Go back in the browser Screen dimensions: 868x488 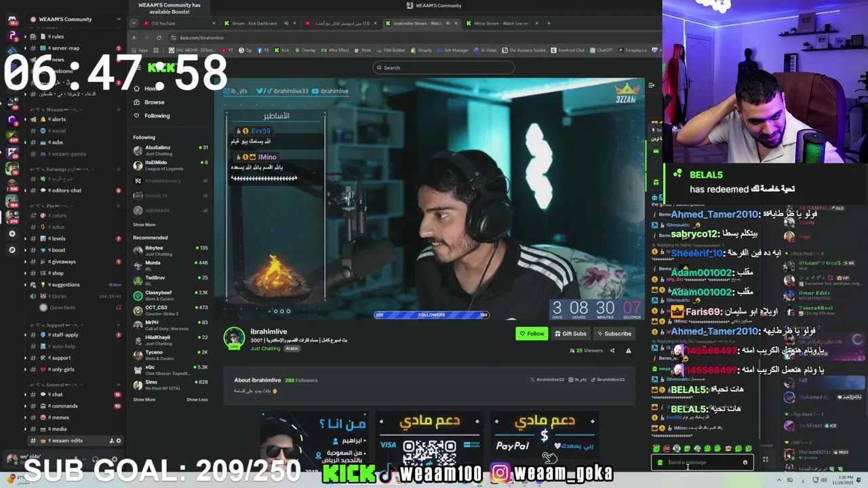(134, 37)
